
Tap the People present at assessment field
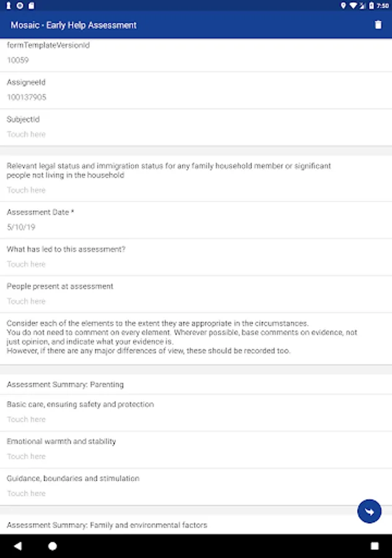coord(27,301)
